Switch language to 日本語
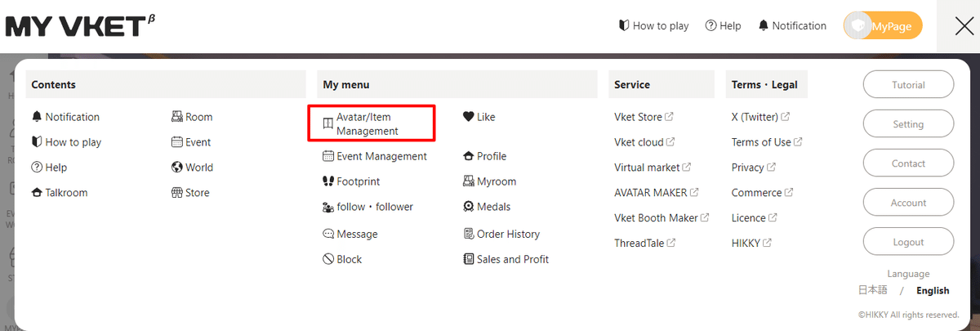This screenshot has height=331, width=980. coord(872,290)
